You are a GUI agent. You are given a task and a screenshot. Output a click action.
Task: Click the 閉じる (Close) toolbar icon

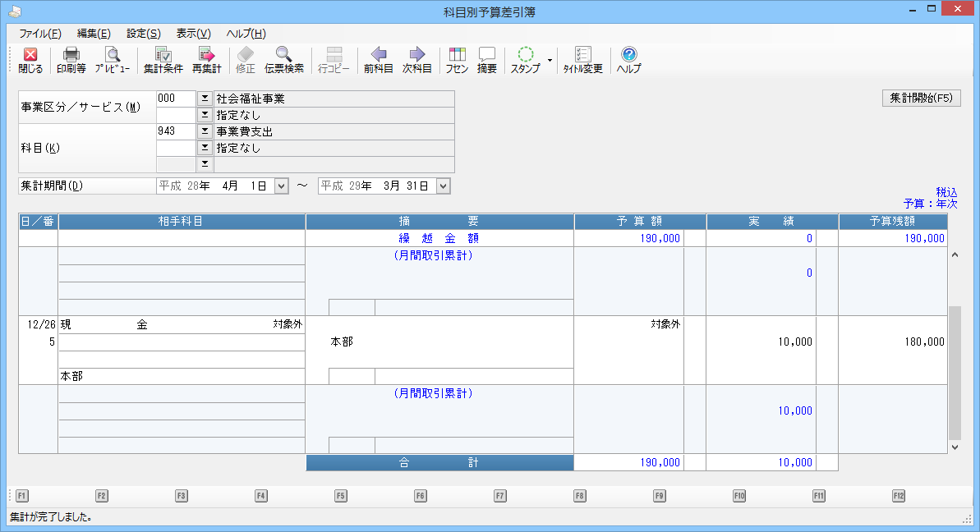point(30,60)
